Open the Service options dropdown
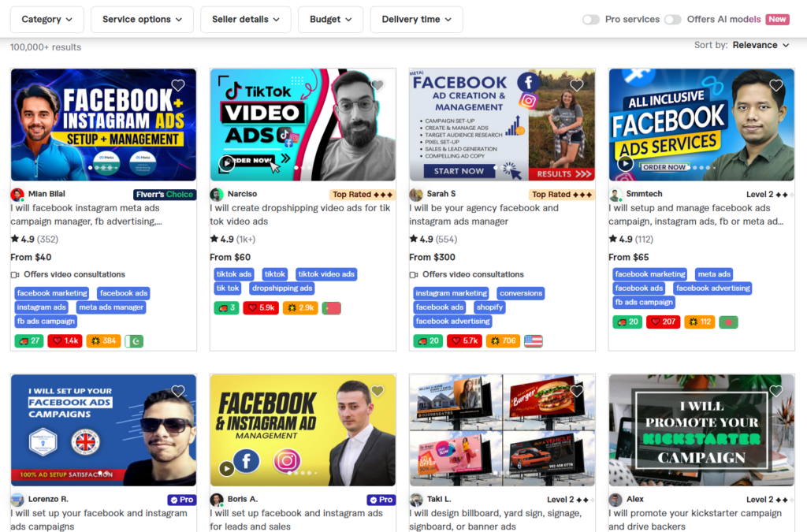807x532 pixels. click(142, 20)
